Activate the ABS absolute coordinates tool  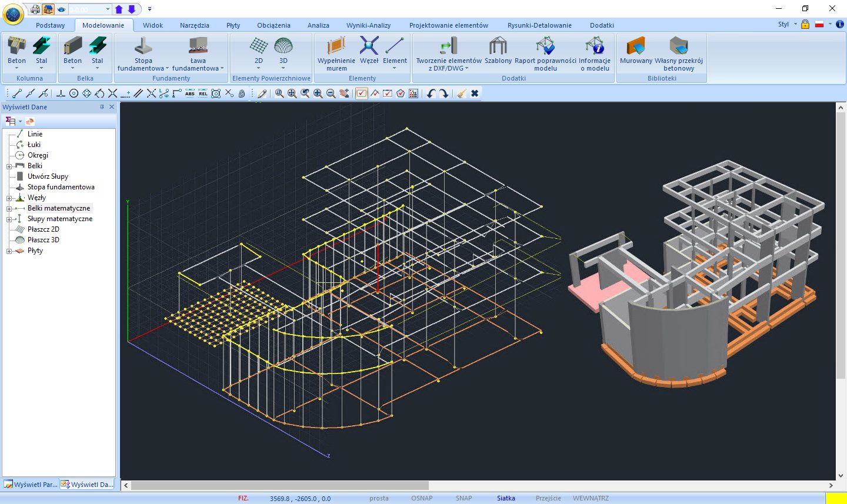pos(189,94)
